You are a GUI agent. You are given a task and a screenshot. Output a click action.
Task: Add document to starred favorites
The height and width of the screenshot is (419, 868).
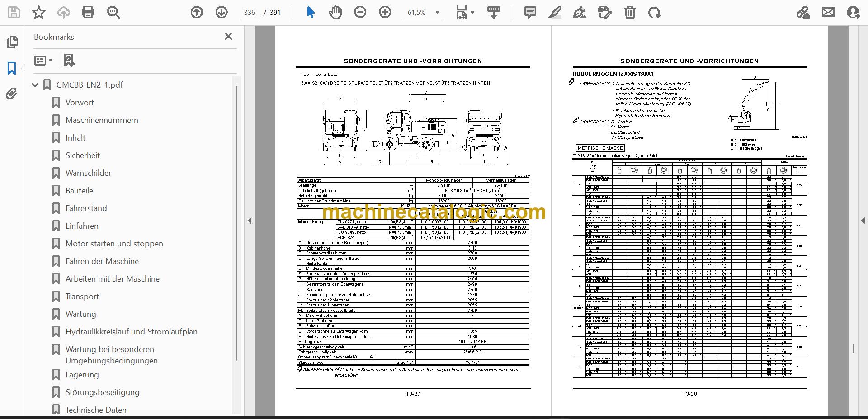click(39, 13)
